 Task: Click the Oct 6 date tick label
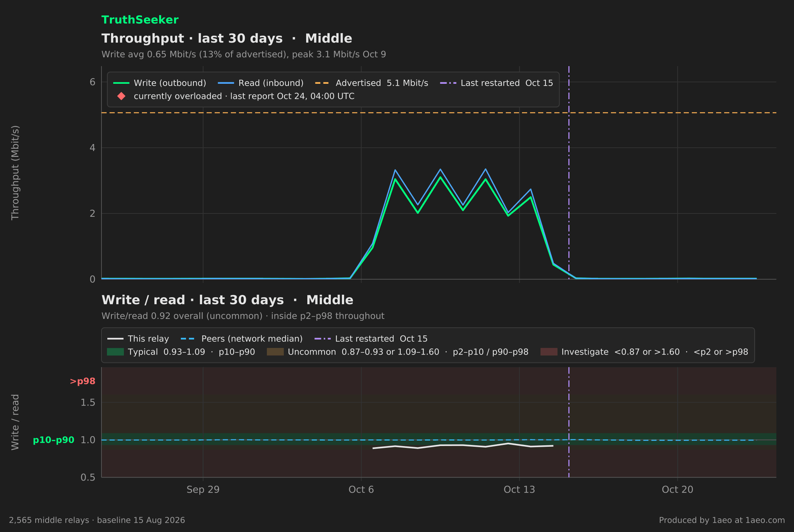[361, 490]
